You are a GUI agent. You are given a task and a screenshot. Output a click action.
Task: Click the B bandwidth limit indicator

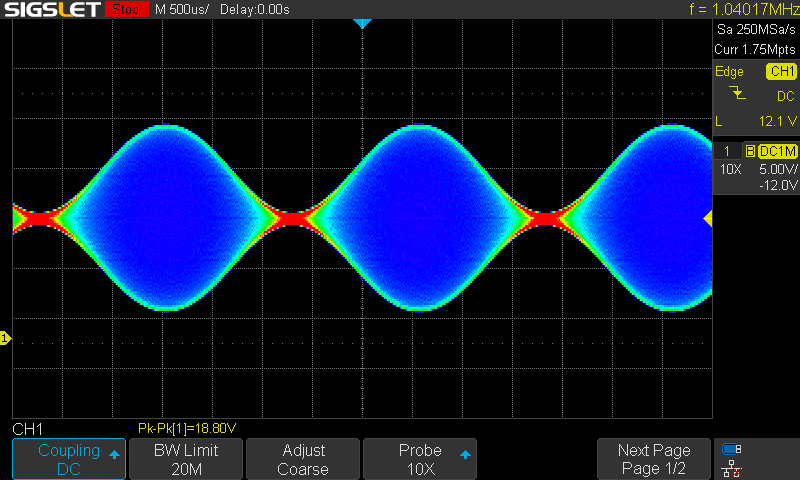coord(750,151)
